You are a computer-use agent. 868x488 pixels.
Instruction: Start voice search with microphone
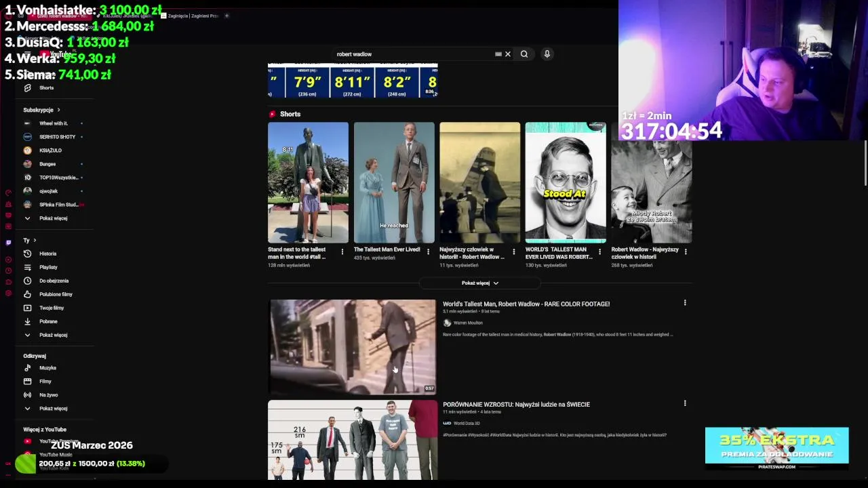tap(547, 54)
